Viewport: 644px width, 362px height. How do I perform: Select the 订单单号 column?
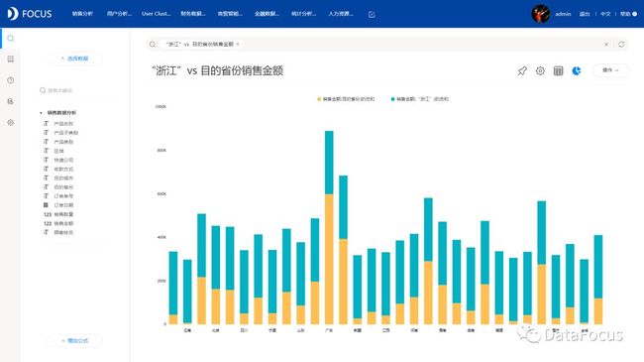63,196
